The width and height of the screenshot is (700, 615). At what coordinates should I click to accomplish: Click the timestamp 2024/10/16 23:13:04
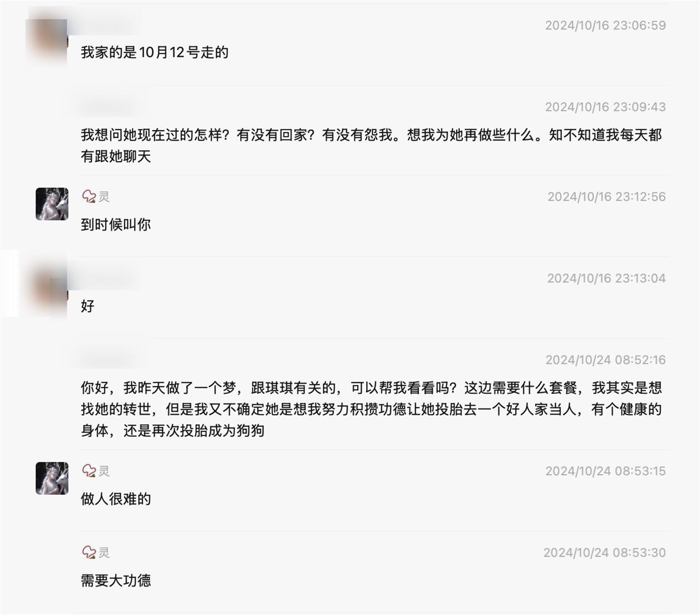coord(606,278)
